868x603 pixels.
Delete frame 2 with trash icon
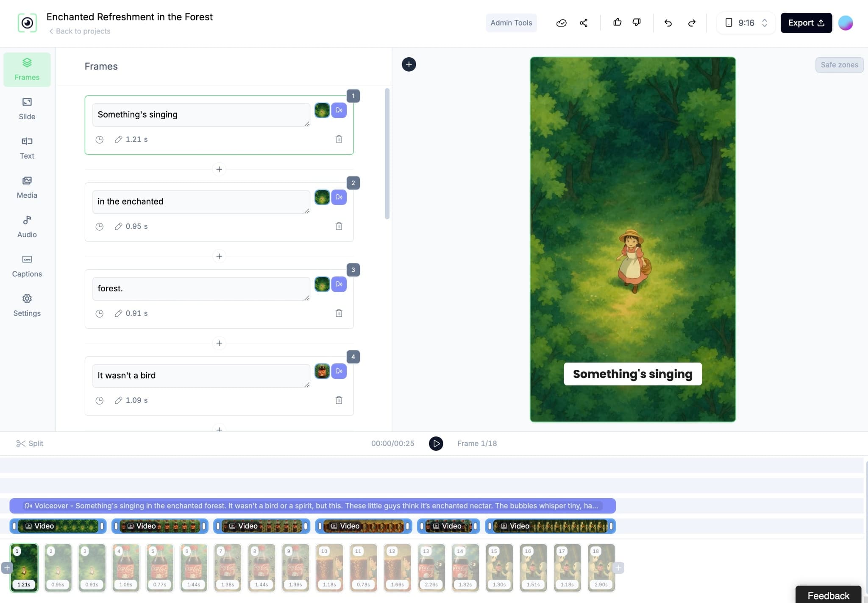[x=339, y=226]
